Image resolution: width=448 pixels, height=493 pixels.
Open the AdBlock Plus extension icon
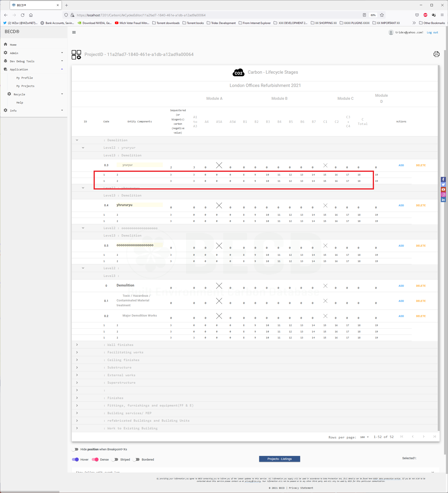425,15
